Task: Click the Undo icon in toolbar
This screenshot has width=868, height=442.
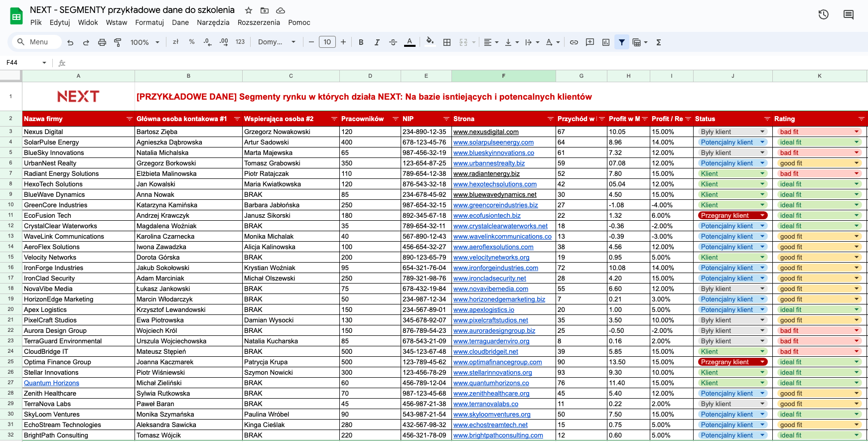Action: [x=70, y=42]
